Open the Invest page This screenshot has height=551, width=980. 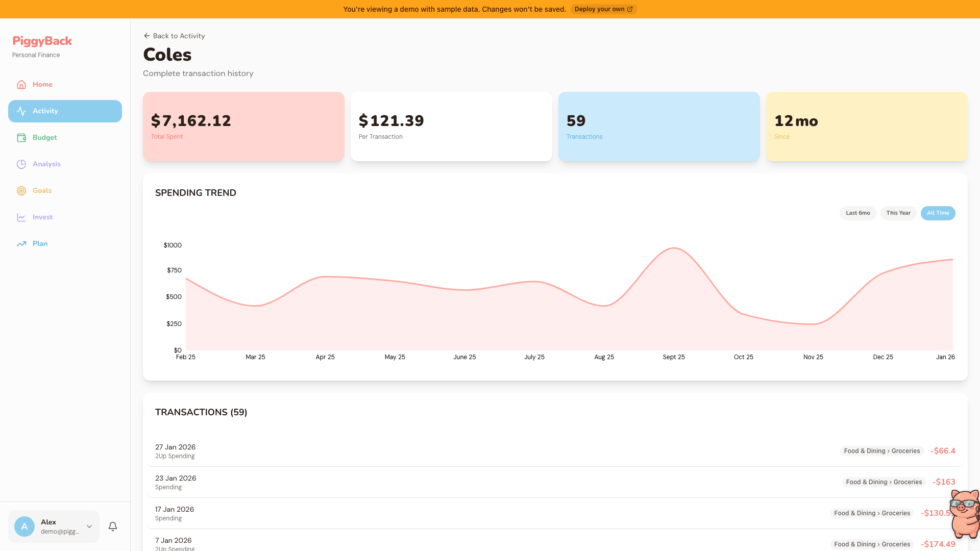pos(65,217)
